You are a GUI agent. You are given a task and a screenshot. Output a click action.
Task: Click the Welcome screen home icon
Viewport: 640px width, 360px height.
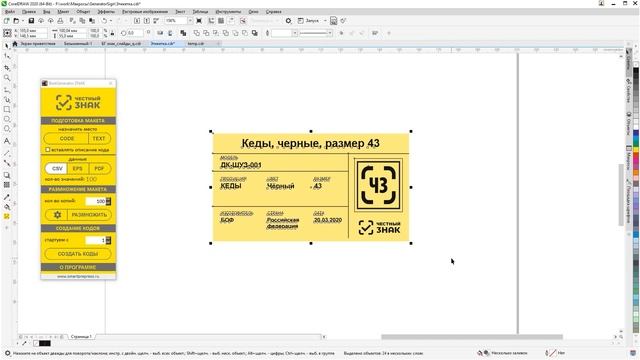point(15,43)
